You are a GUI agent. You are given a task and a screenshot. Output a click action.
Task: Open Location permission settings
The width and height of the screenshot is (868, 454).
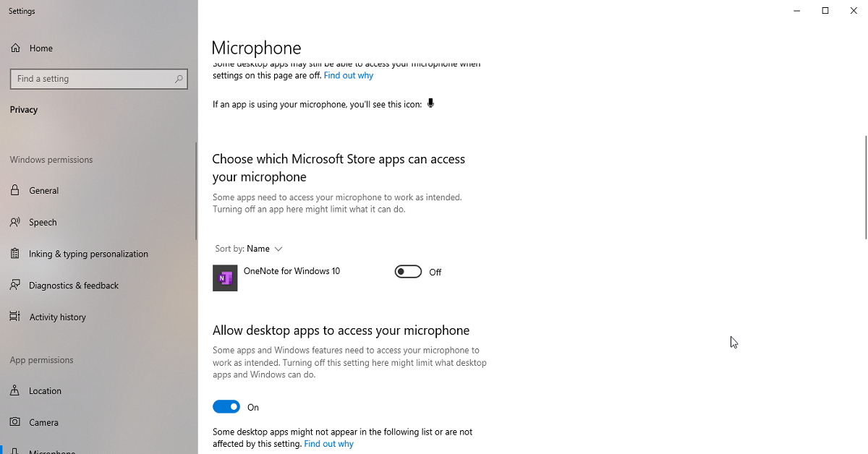(43, 390)
